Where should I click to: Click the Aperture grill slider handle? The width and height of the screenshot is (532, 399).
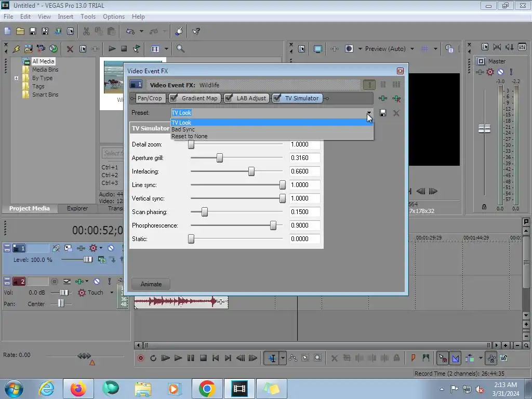tap(220, 158)
